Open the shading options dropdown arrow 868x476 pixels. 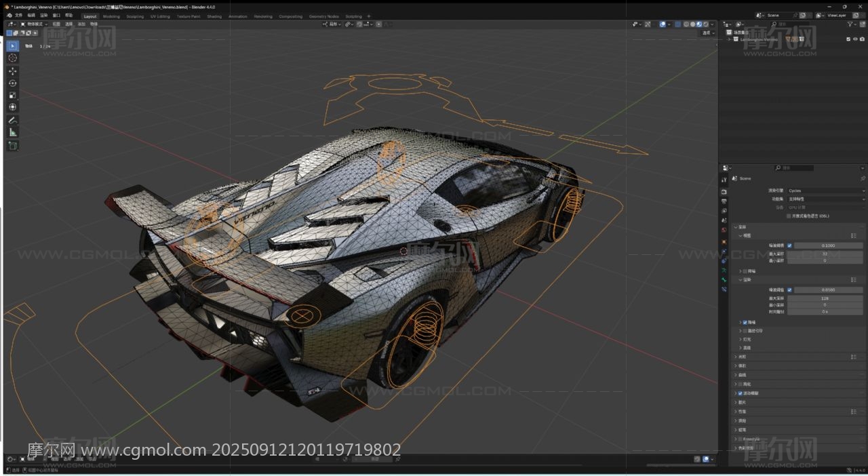(x=713, y=24)
